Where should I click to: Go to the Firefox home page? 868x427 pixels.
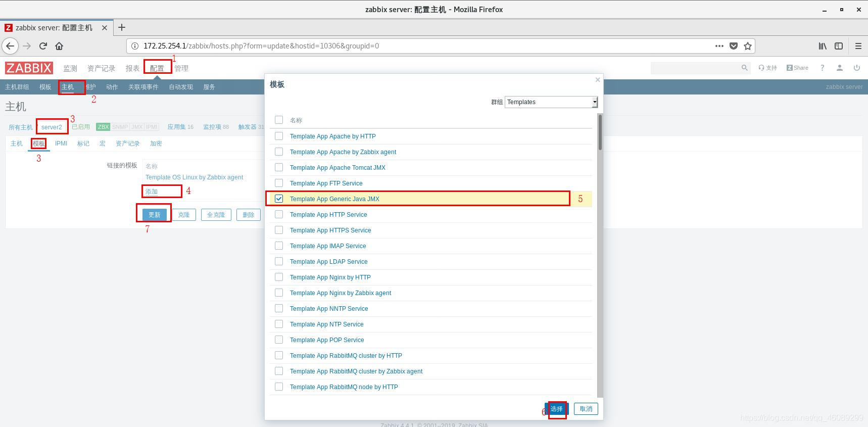(59, 46)
